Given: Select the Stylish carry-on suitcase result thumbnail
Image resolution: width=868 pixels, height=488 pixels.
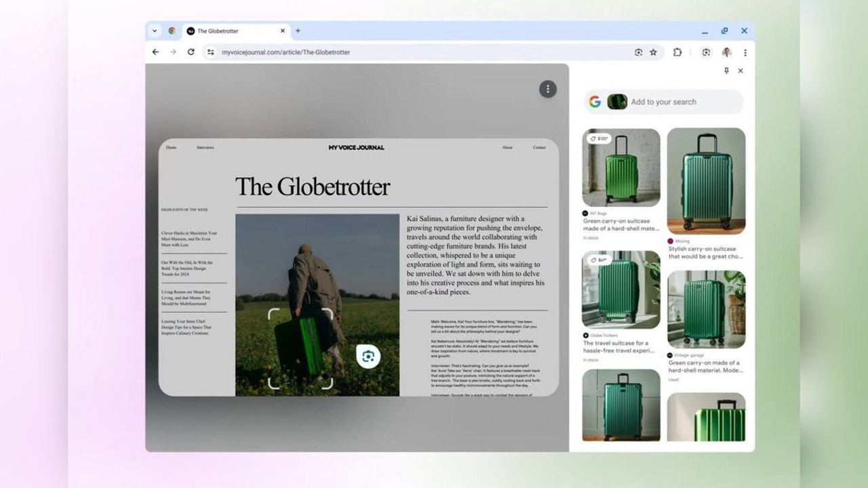Looking at the screenshot, I should (707, 181).
